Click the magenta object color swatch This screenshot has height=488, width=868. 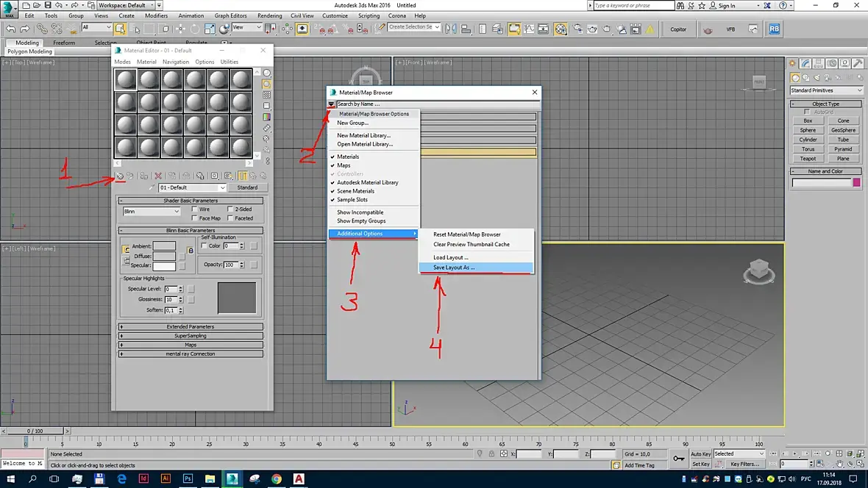[856, 182]
